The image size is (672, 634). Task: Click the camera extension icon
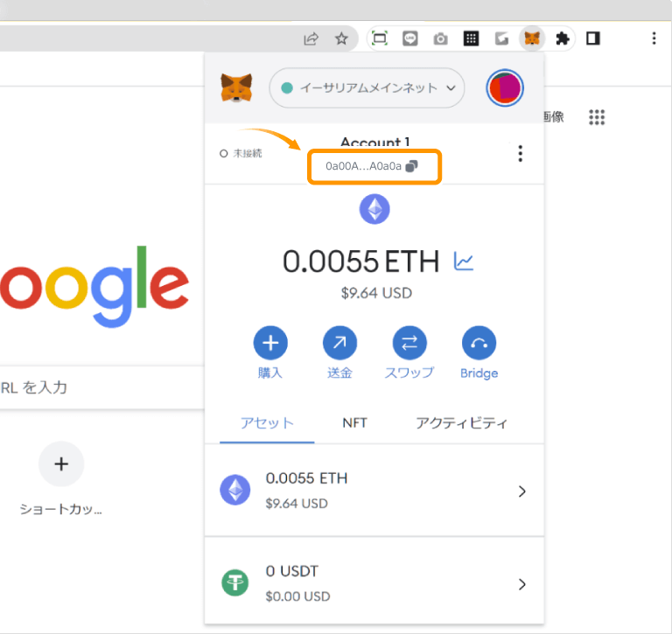[x=441, y=39]
